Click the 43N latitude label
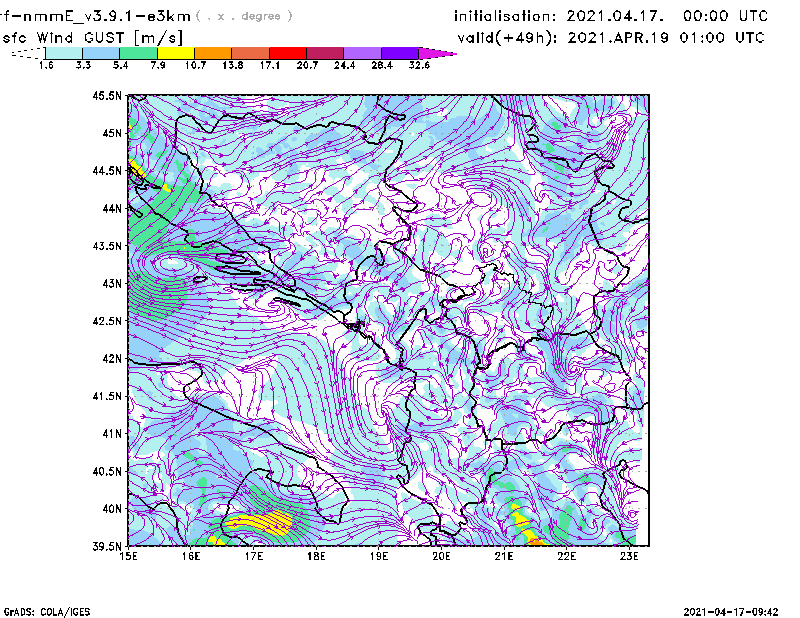800x618 pixels. (112, 283)
